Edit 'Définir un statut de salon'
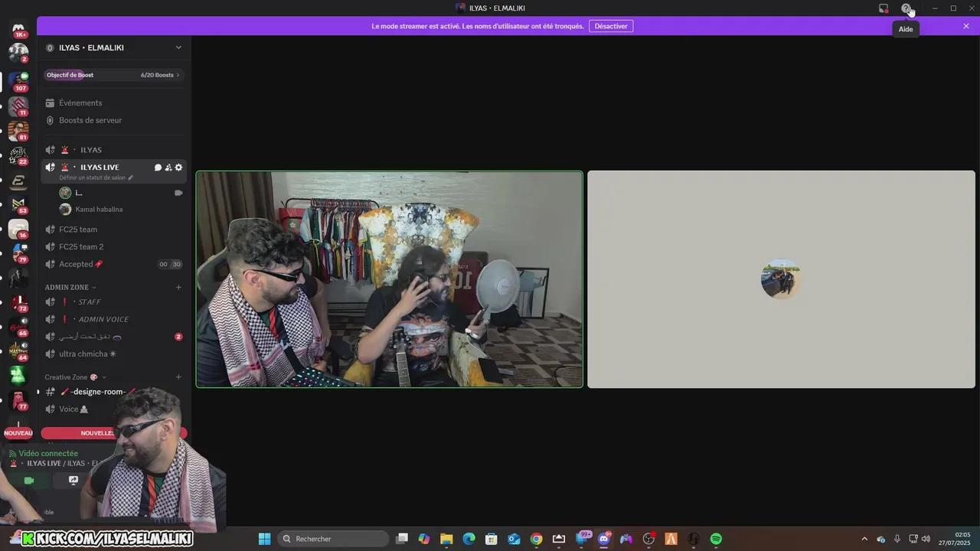980x551 pixels. (x=96, y=178)
